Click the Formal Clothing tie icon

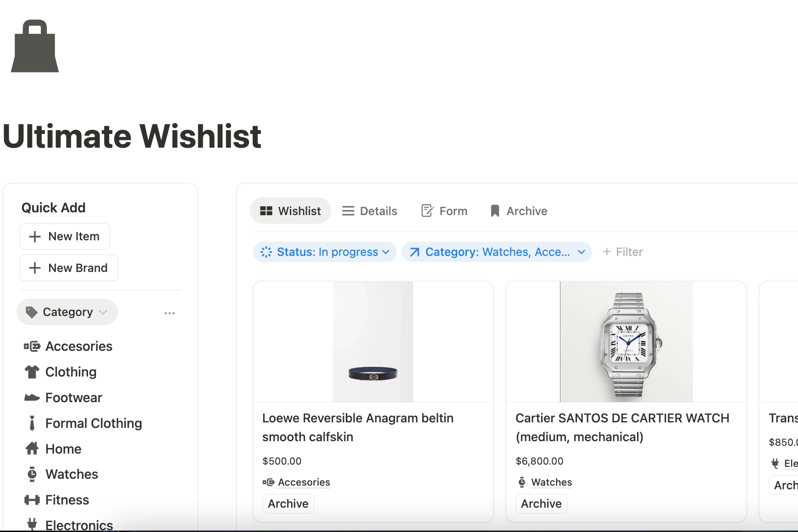click(32, 423)
